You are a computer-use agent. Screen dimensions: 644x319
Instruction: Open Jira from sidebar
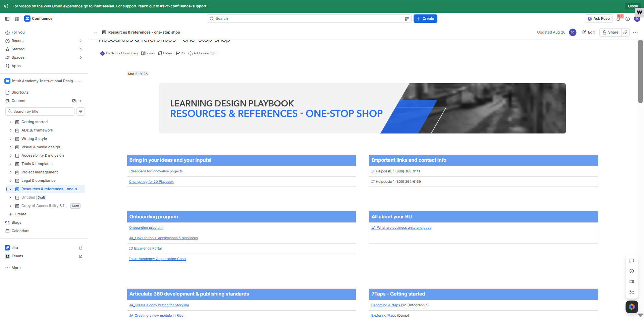click(15, 248)
